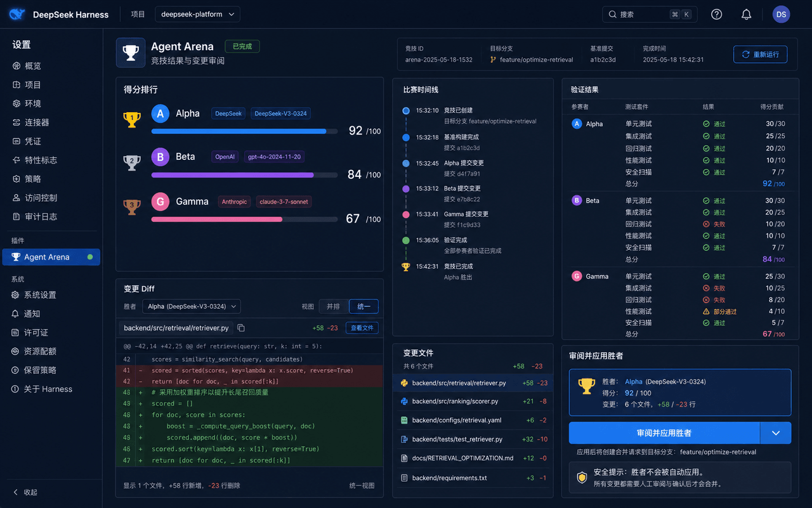Open the notifications bell in header
The width and height of the screenshot is (812, 508).
[x=747, y=14]
